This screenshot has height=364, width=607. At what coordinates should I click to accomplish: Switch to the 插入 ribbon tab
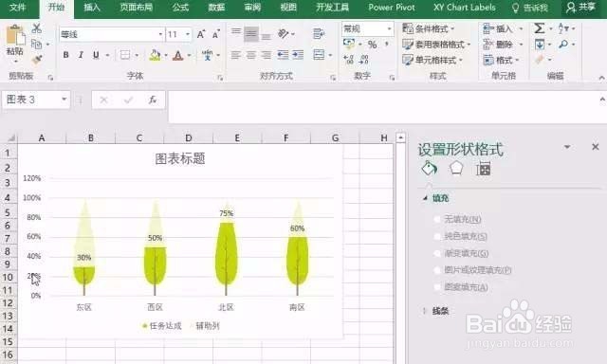coord(92,8)
